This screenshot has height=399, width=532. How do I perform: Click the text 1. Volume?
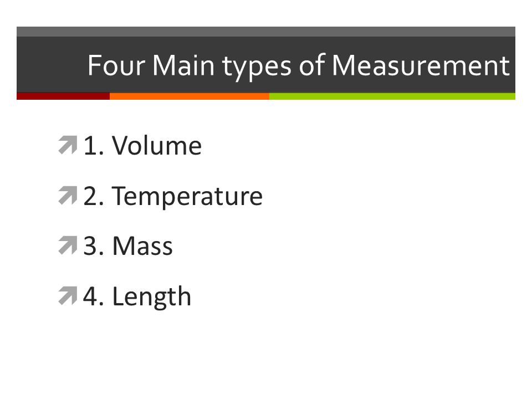(x=142, y=146)
